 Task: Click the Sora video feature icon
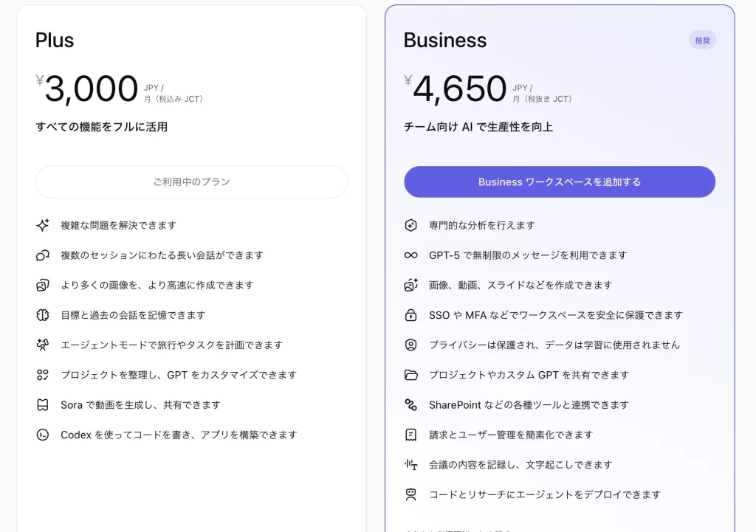43,405
